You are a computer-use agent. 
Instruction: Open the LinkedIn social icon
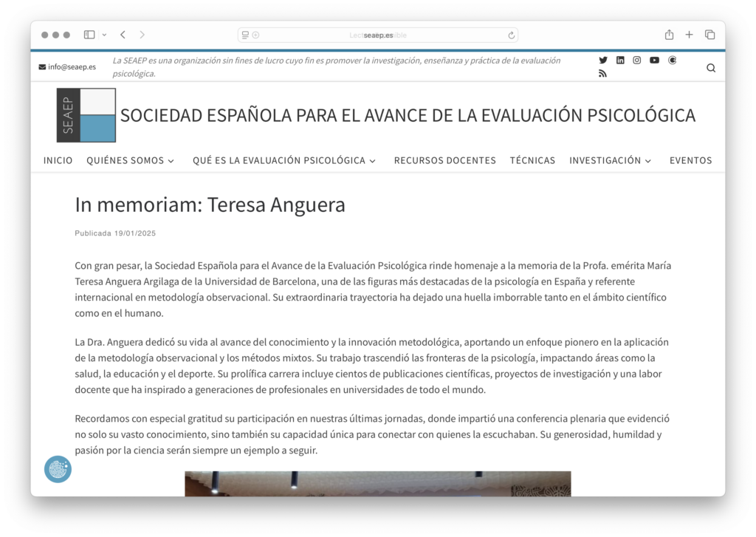pos(620,61)
